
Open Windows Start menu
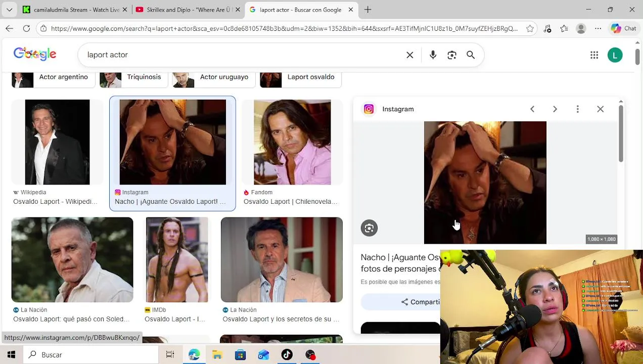[x=11, y=355]
